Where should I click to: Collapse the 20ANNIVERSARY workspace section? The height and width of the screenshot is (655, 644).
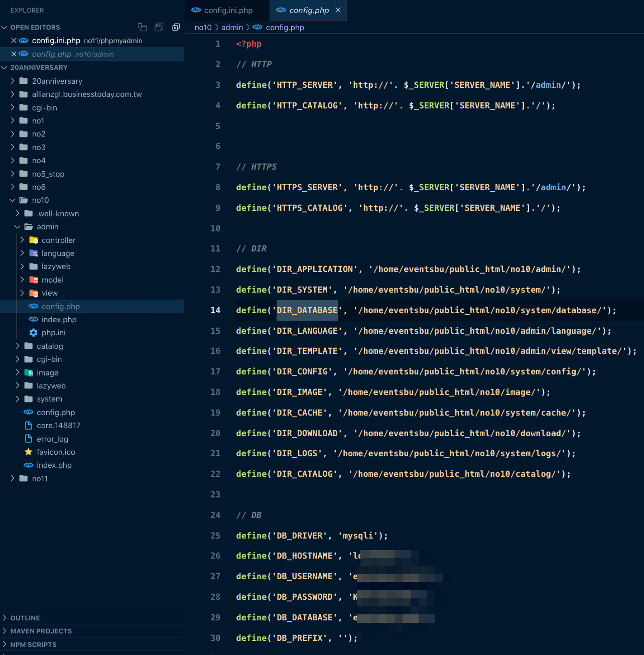tap(5, 67)
